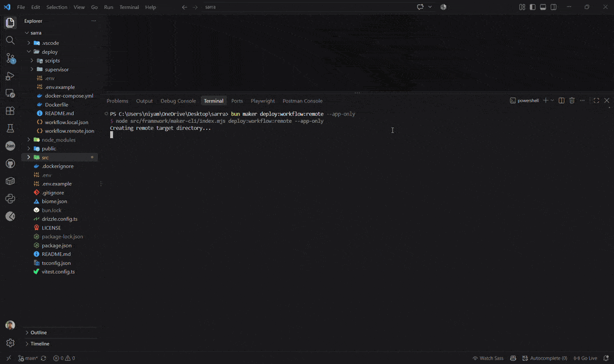The image size is (614, 364).
Task: Show errors and warnings count
Action: click(64, 358)
